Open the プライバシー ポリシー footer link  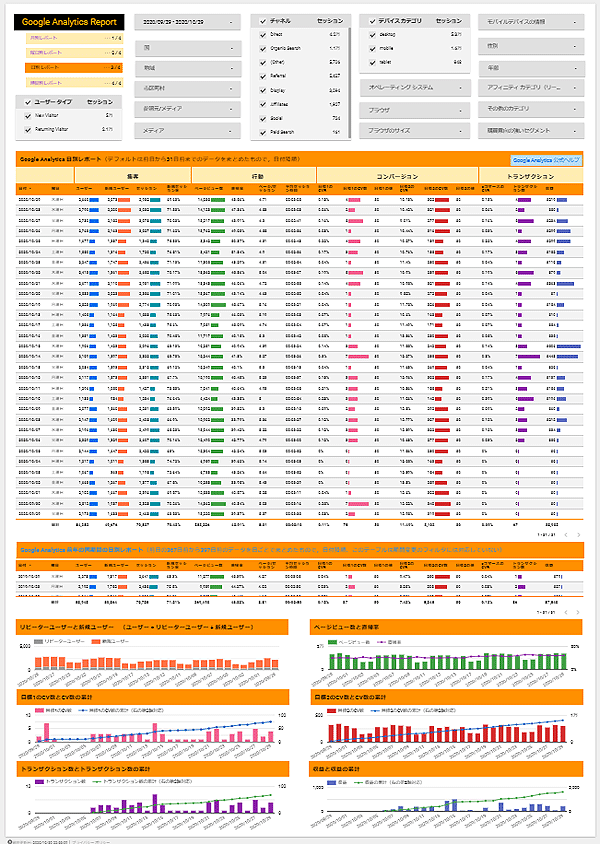91,841
